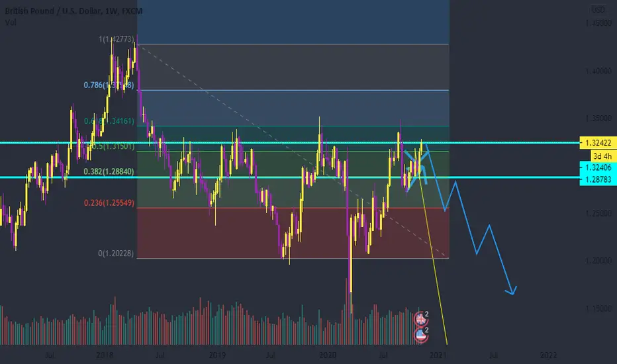Click the red 0.236(1.25549) Fibonacci label
The height and width of the screenshot is (364, 617).
tap(109, 203)
